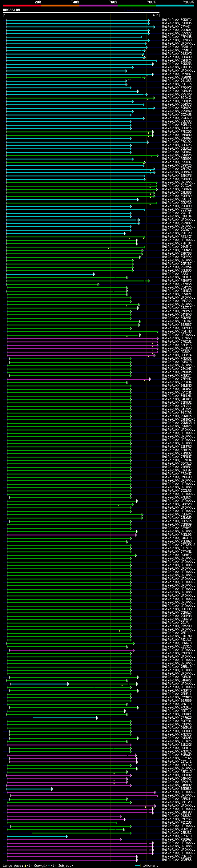The image size is (197, 868).
Task: Select the UniRef100_P53894 hit label
Action: point(177,352)
